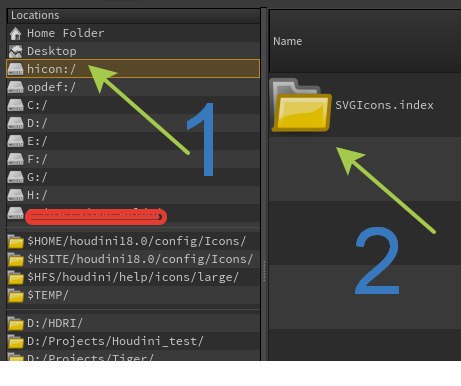Click the C:/ drive icon

[15, 105]
